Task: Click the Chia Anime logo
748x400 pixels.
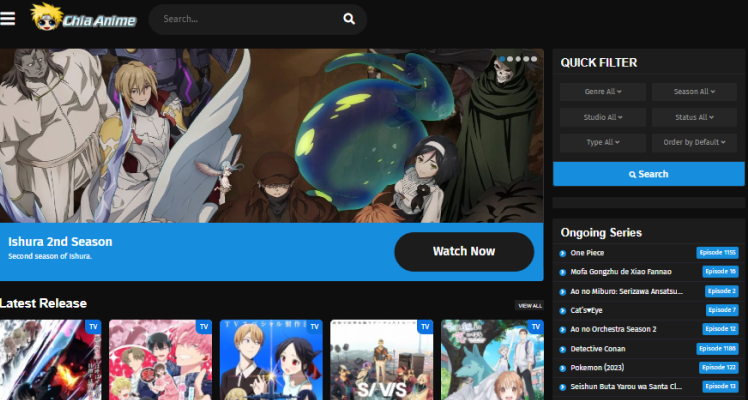Action: pyautogui.click(x=84, y=18)
